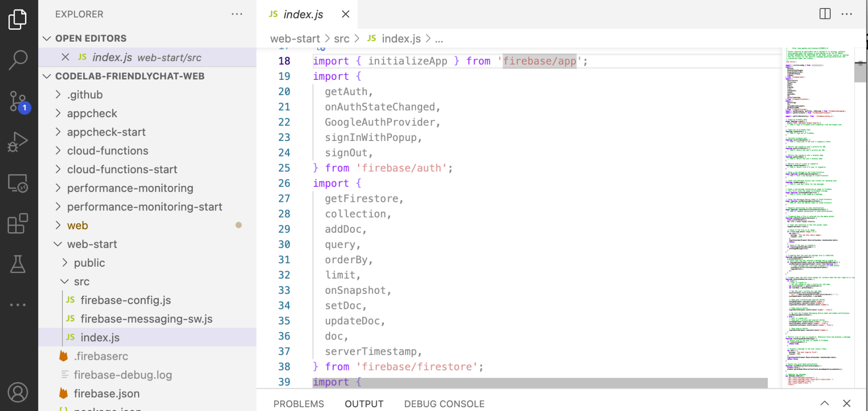Screen dimensions: 868x411
Task: Open the Extensions view icon
Action: 18,224
